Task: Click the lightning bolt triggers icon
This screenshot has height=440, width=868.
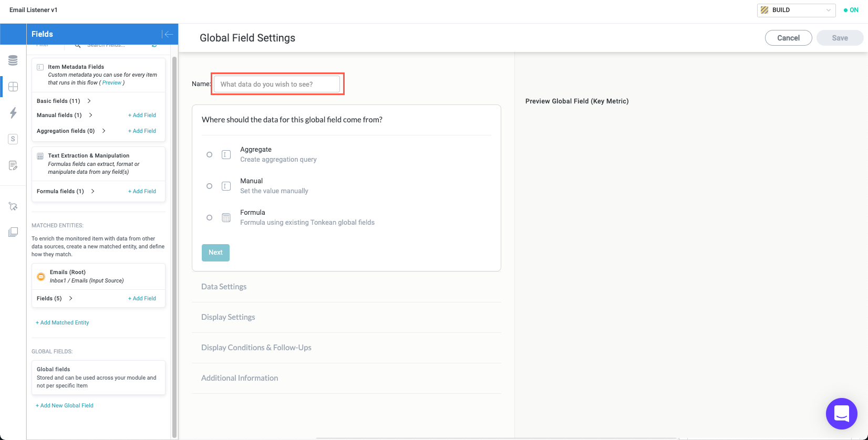Action: point(13,113)
